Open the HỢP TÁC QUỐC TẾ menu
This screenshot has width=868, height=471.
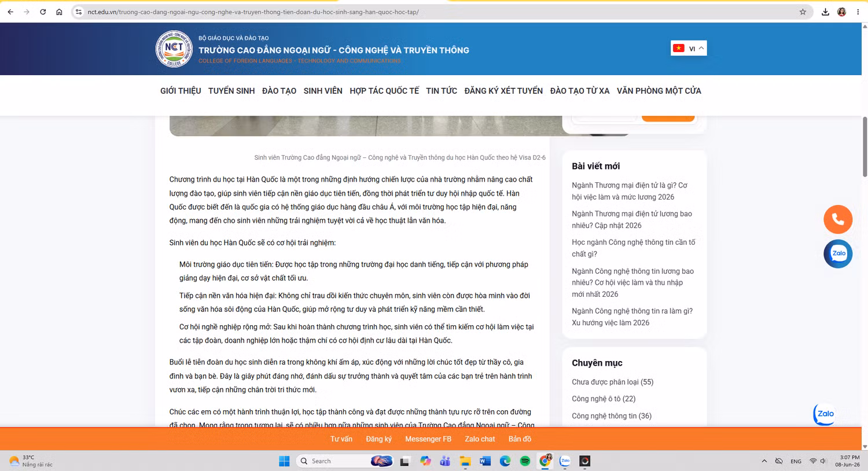click(x=384, y=91)
